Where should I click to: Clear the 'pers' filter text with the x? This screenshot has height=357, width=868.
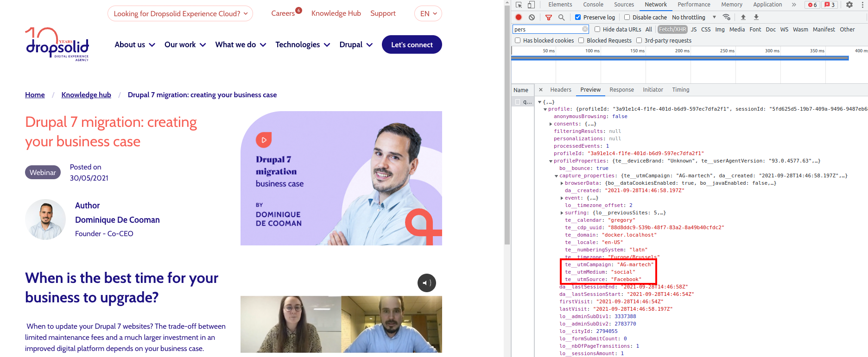coord(585,29)
